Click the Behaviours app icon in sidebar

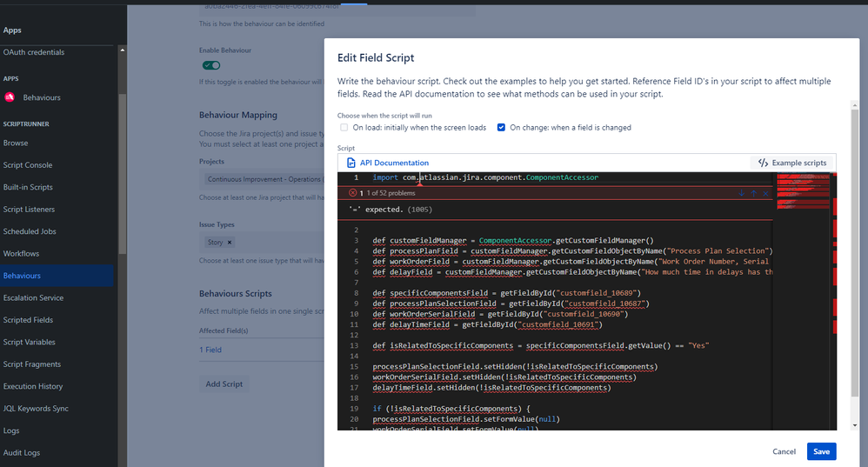point(10,97)
